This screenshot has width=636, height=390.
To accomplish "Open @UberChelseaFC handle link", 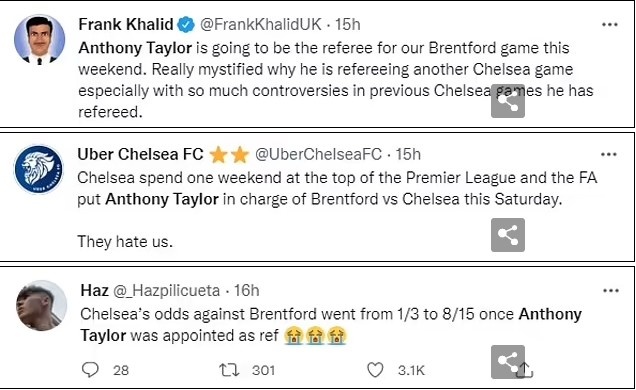I will tap(318, 154).
